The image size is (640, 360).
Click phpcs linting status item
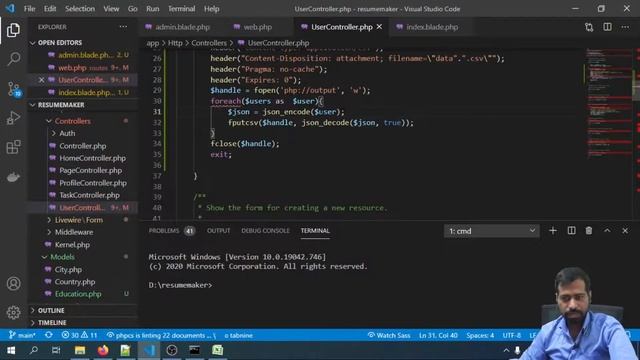[x=161, y=335]
